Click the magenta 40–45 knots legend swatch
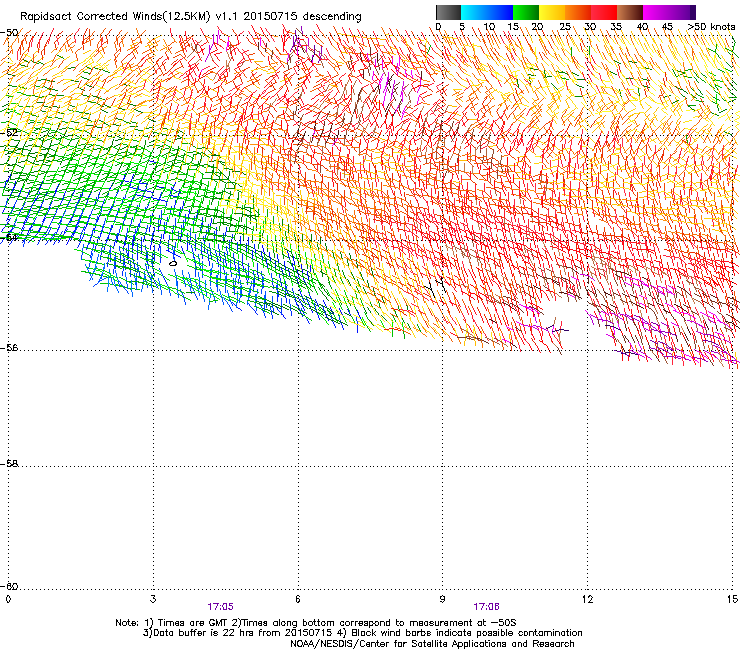 (x=656, y=12)
